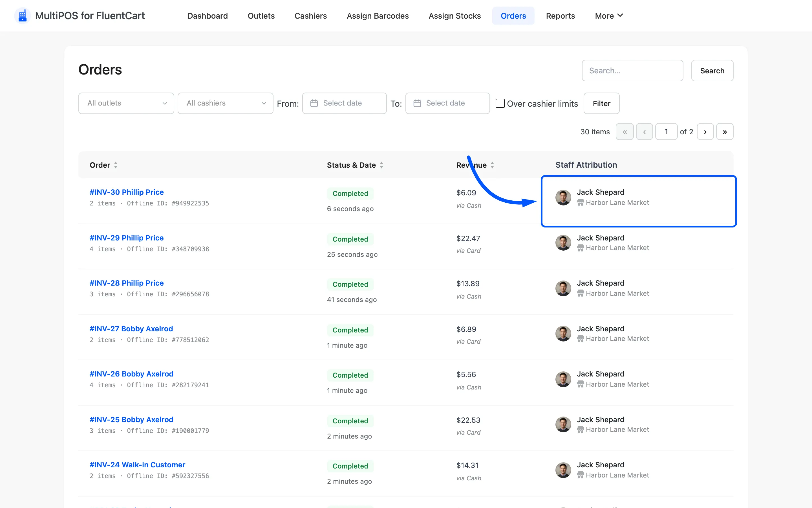812x508 pixels.
Task: Go to next page arrow
Action: tap(705, 132)
